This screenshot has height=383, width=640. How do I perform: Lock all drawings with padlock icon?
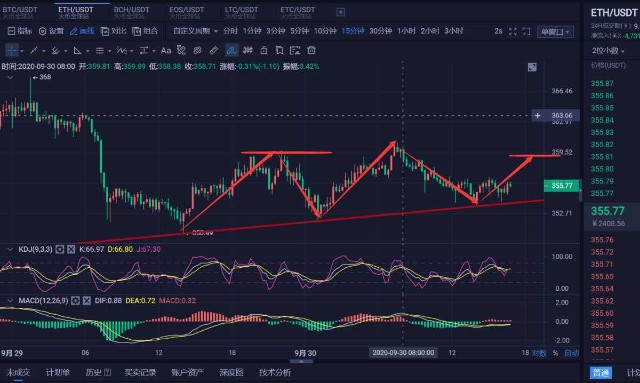pos(264,51)
